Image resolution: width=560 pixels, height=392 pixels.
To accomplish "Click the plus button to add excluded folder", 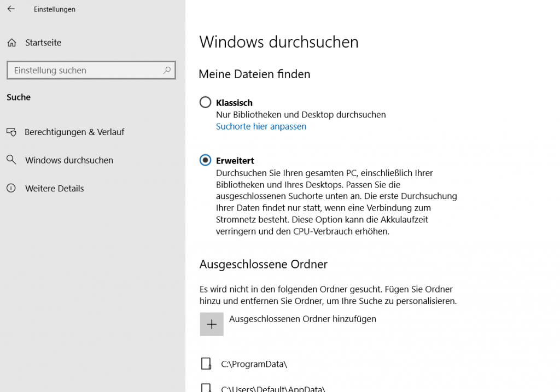I will click(x=212, y=324).
